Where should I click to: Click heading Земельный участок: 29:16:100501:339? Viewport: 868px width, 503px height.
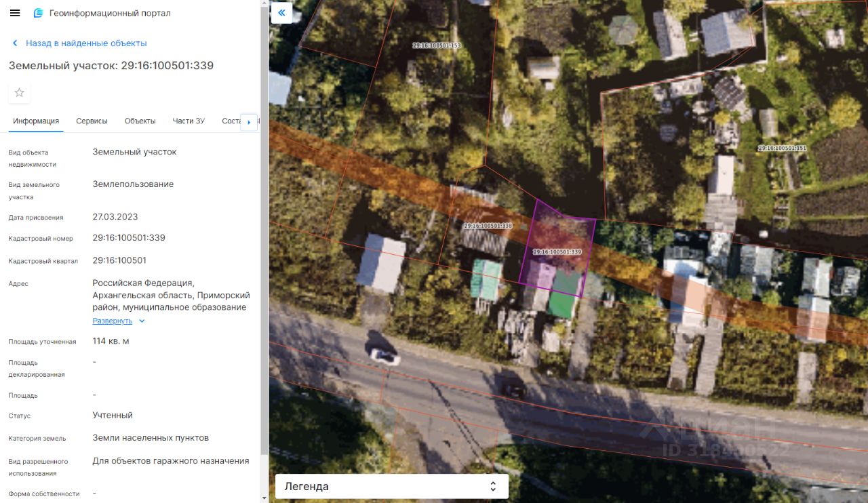coord(111,66)
